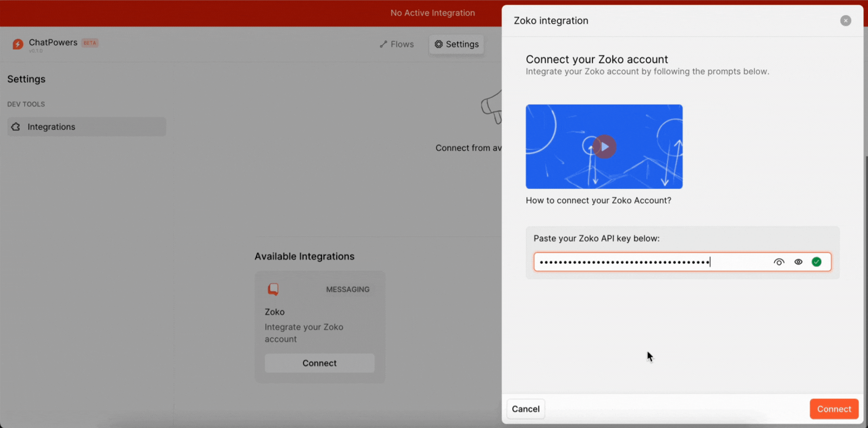
Task: Click the 'Zoko integration' panel title
Action: 551,21
